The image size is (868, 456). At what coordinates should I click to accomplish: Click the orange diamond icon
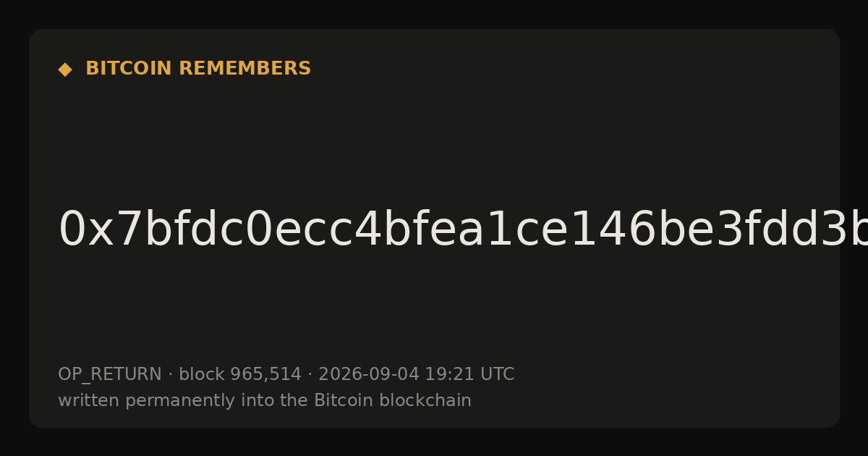click(x=65, y=69)
